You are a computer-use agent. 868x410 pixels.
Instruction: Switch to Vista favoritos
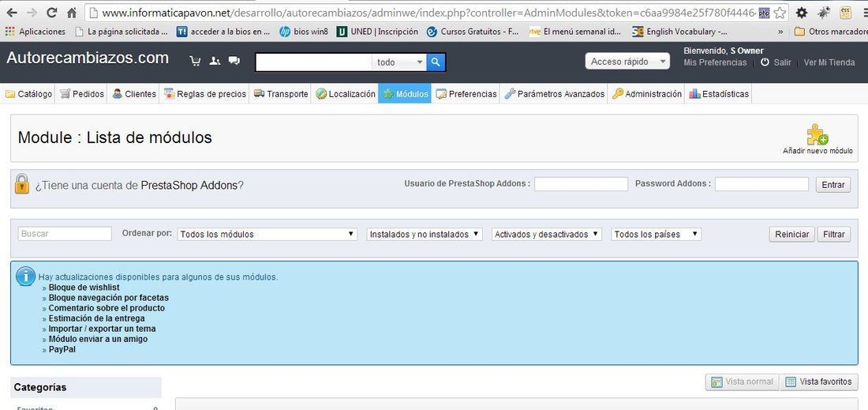819,382
